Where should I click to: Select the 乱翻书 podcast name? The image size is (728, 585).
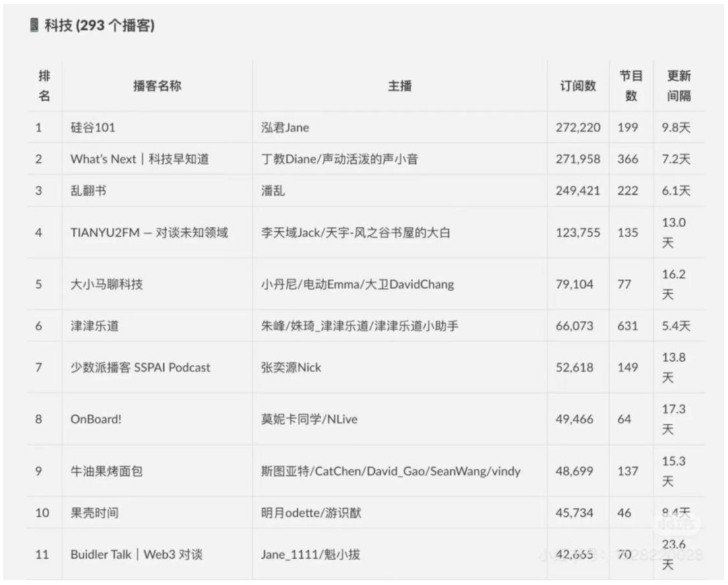88,190
